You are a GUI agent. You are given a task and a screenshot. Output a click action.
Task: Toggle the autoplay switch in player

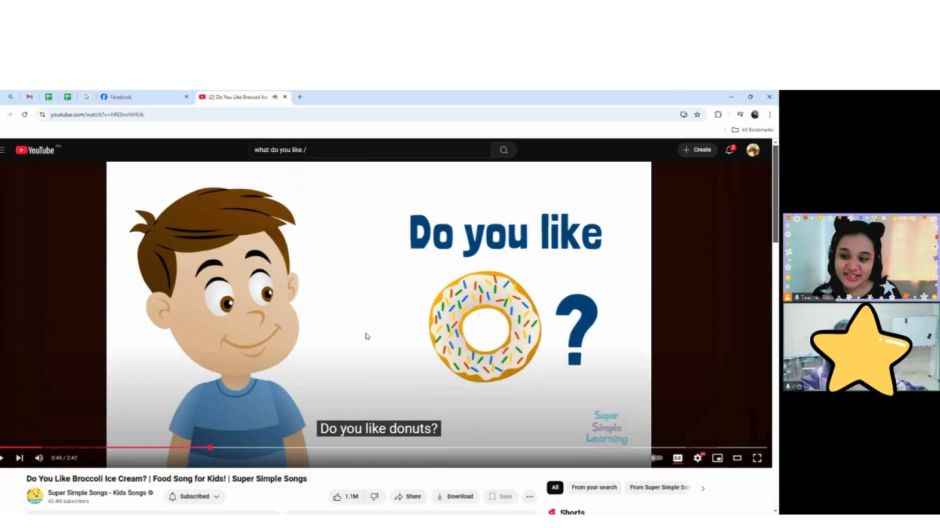point(657,458)
